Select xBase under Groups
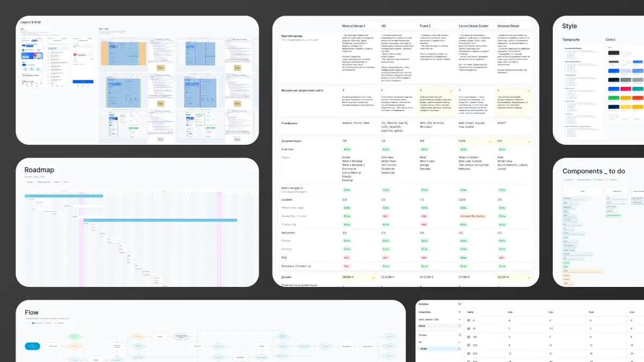644x362 pixels. click(439, 349)
